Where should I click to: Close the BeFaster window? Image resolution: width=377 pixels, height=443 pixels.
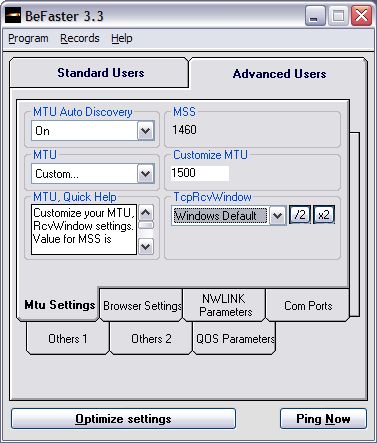[361, 16]
